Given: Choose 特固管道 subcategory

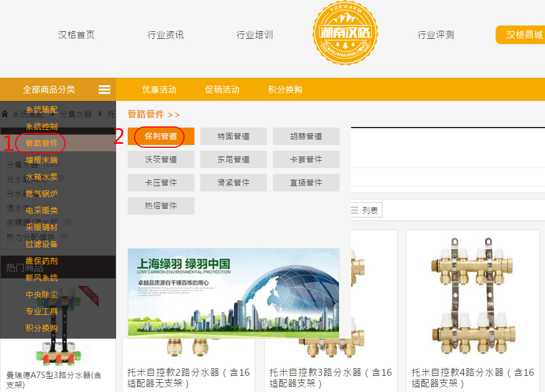Looking at the screenshot, I should (233, 136).
